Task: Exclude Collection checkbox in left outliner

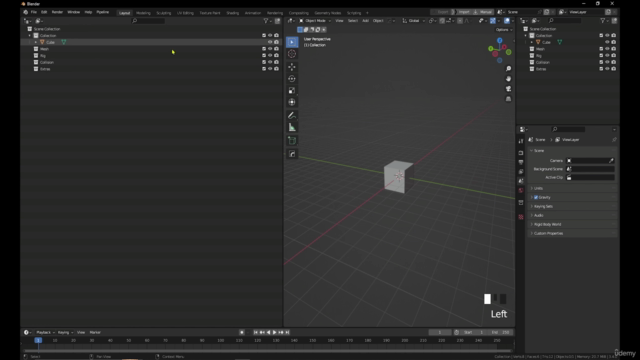Action: click(x=264, y=36)
